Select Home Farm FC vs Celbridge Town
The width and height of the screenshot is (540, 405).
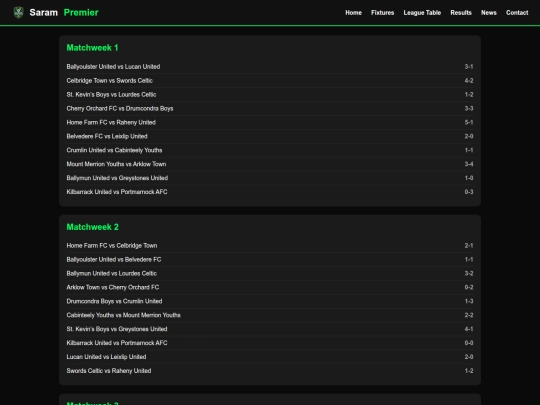tap(270, 246)
